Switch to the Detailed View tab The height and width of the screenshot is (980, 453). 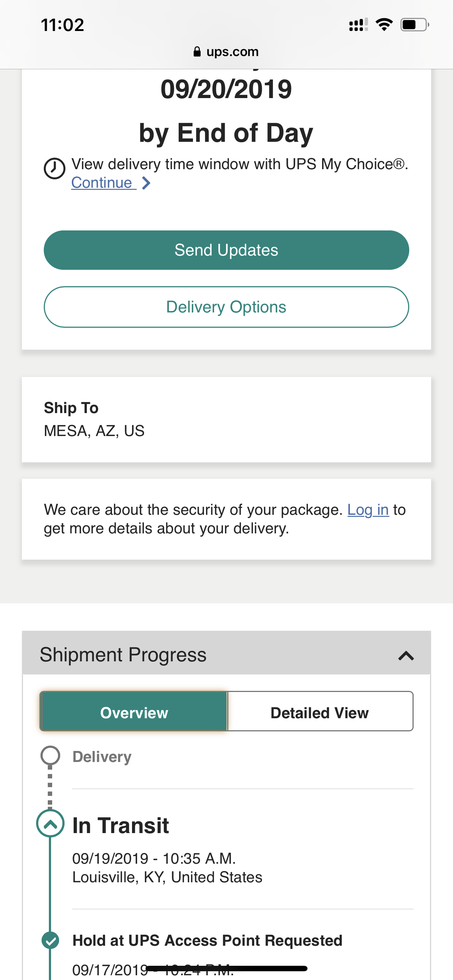[x=320, y=711]
